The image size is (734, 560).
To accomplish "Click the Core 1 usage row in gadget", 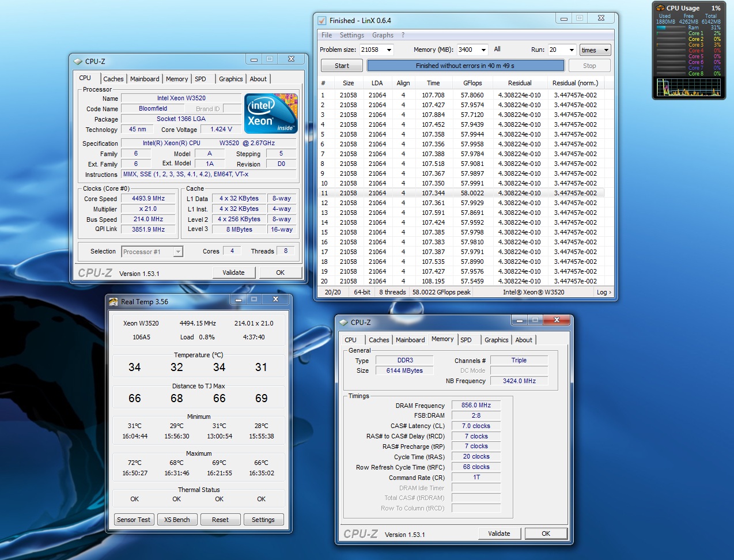I will coord(689,33).
